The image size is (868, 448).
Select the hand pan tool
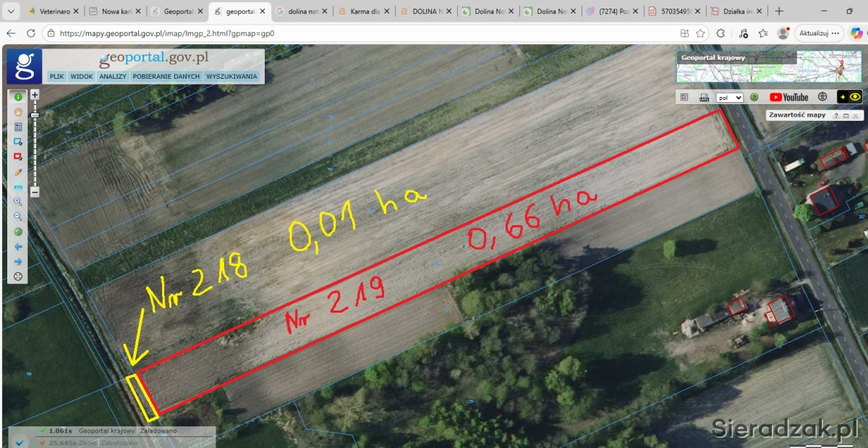tap(18, 111)
